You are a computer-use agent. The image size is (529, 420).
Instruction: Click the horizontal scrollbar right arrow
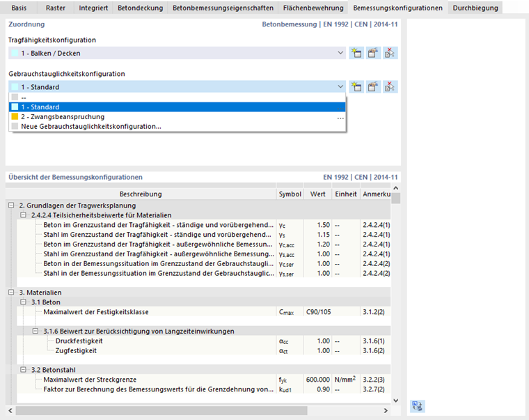[x=386, y=410]
